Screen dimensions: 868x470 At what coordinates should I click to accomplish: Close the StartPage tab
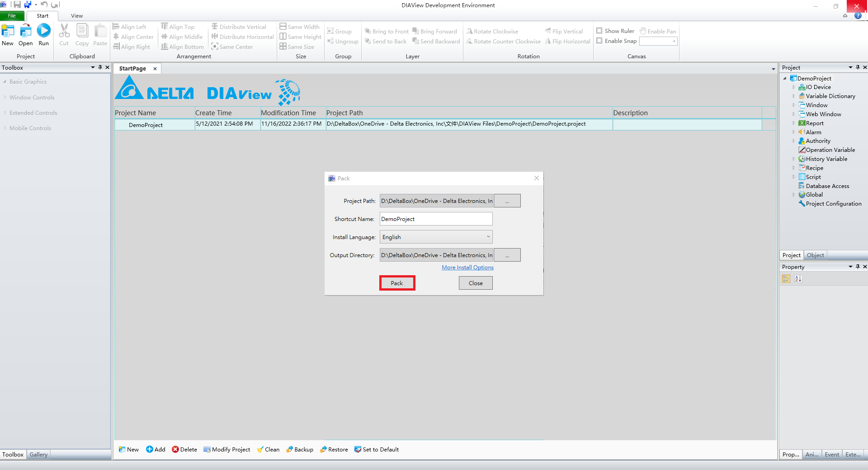[x=155, y=69]
